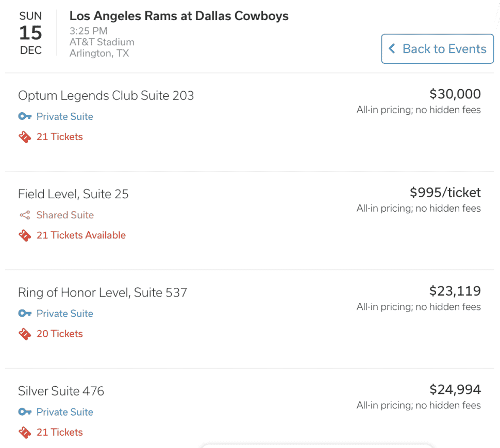Screen dimensions: 500x448
Task: Click share icon next to Shared Suite
Action: point(25,215)
